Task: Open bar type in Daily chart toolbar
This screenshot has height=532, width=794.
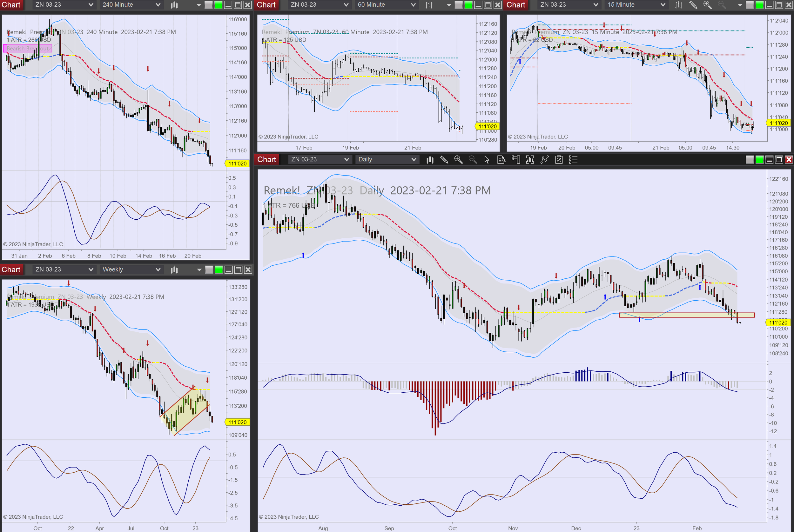Action: [x=430, y=159]
